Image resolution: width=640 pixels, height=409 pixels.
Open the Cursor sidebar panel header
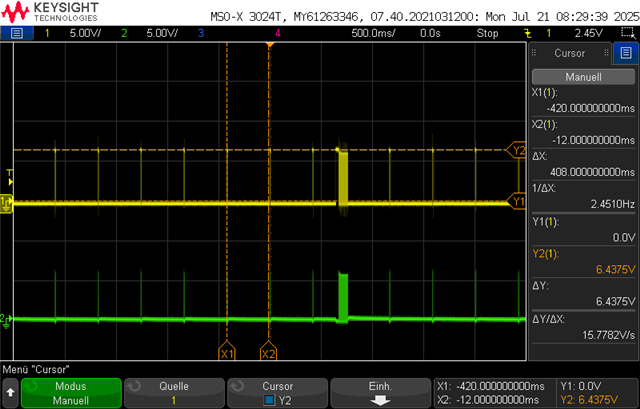pyautogui.click(x=569, y=53)
